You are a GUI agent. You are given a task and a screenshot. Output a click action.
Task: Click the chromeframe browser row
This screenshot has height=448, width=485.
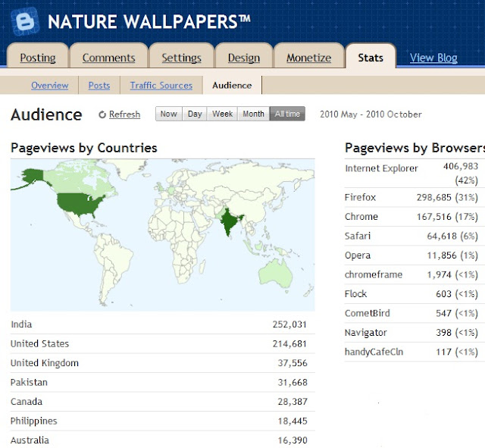[x=415, y=274]
